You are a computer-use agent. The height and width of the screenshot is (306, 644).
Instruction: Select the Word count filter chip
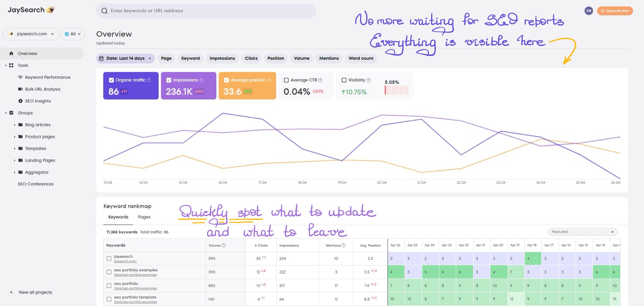(x=361, y=59)
